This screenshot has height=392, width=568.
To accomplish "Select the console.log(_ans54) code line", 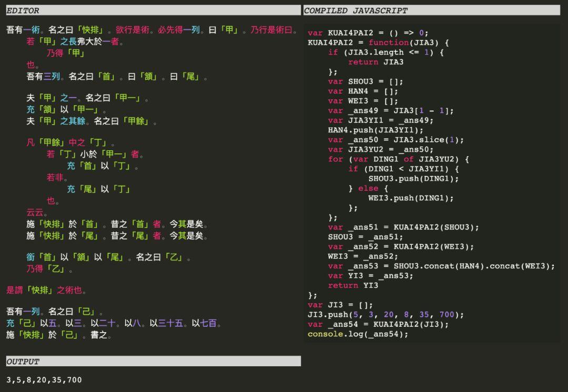I will (x=358, y=334).
